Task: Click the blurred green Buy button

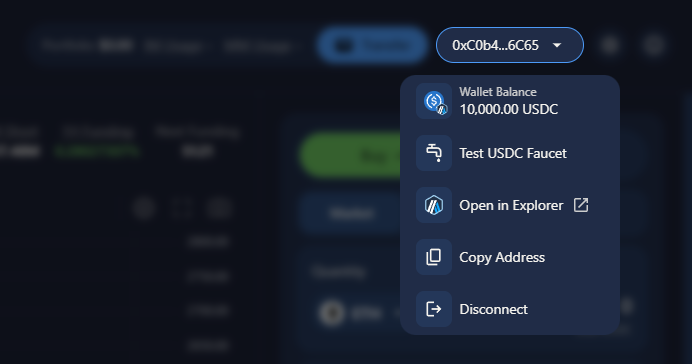Action: (351, 156)
